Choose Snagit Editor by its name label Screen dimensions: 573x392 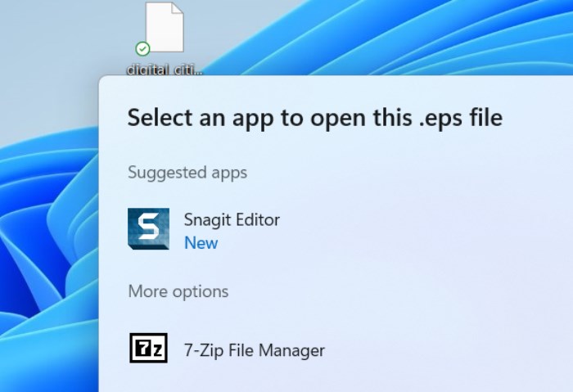232,219
